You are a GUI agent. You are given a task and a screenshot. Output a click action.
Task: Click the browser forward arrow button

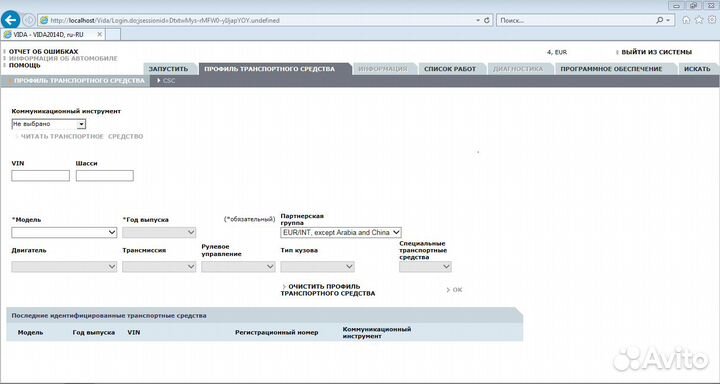pyautogui.click(x=29, y=20)
